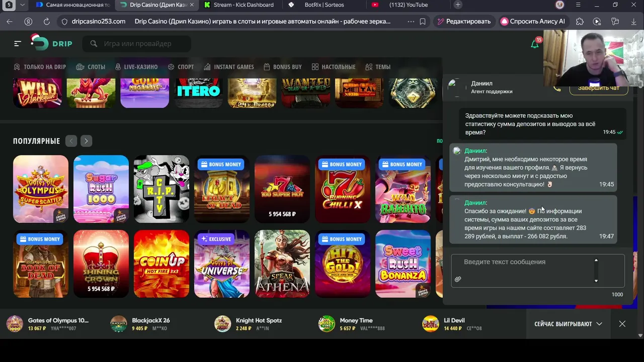Focus the chat message input
Screen dimensions: 644x362
538,270
